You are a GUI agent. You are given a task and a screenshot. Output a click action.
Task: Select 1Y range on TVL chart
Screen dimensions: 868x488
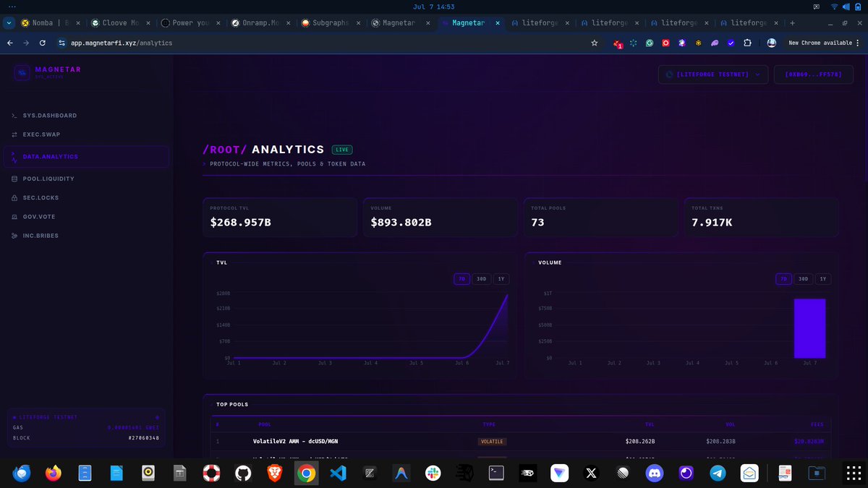coord(501,279)
